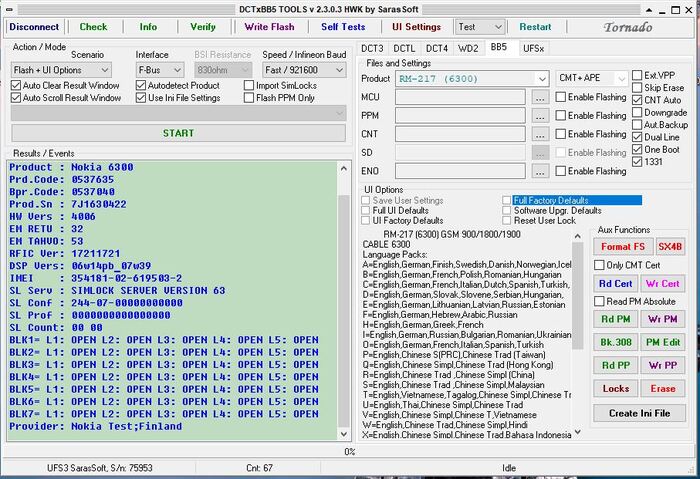Image resolution: width=700 pixels, height=479 pixels.
Task: Click Verify in the toolbar
Action: [203, 27]
